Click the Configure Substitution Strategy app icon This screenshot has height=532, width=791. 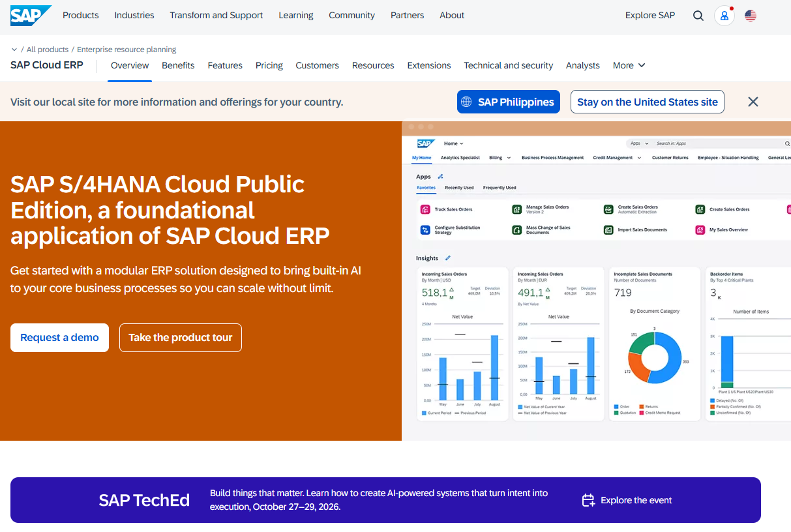[425, 230]
